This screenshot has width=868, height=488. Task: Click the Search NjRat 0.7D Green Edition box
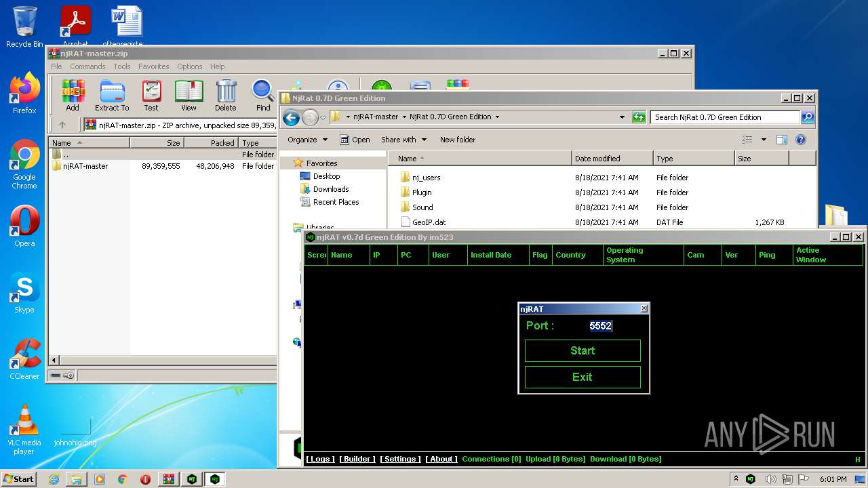point(725,117)
